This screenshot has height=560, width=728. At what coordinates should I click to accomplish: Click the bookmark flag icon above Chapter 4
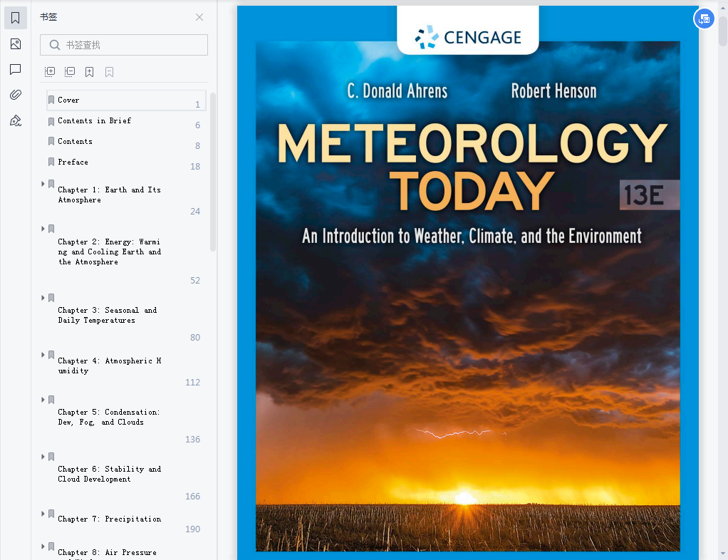coord(51,355)
